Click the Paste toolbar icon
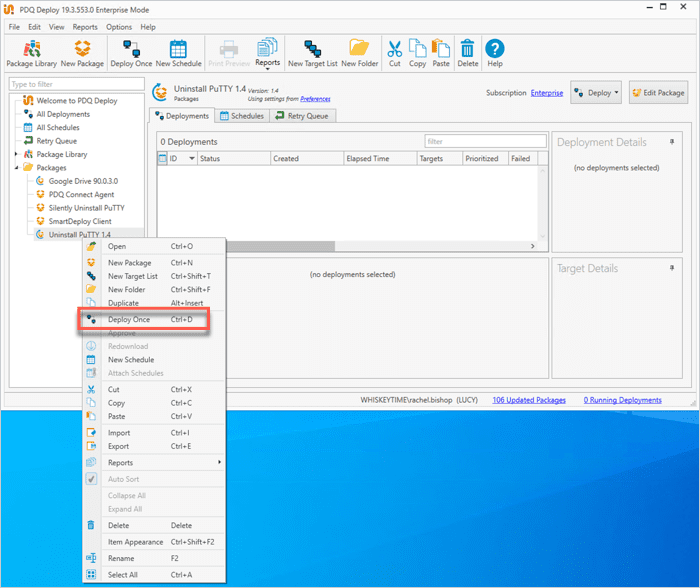The width and height of the screenshot is (700, 588). [441, 53]
